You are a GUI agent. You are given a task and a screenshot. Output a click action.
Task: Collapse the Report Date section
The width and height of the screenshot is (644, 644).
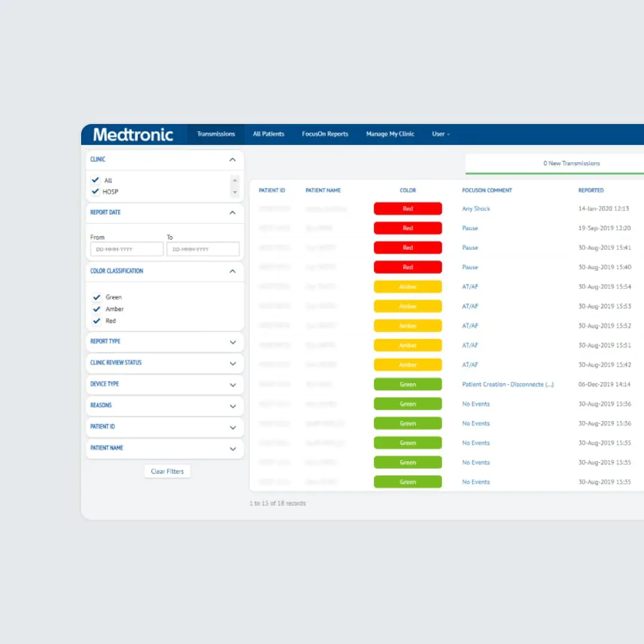click(233, 213)
